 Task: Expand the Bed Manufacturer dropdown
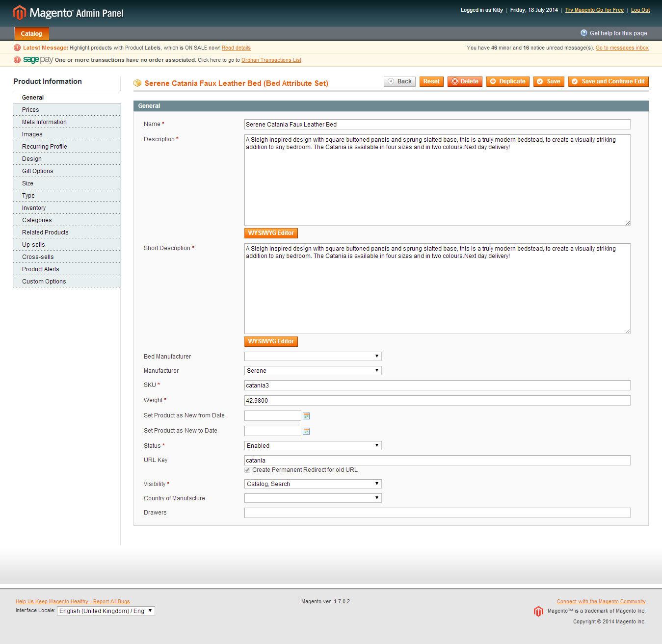pos(313,357)
